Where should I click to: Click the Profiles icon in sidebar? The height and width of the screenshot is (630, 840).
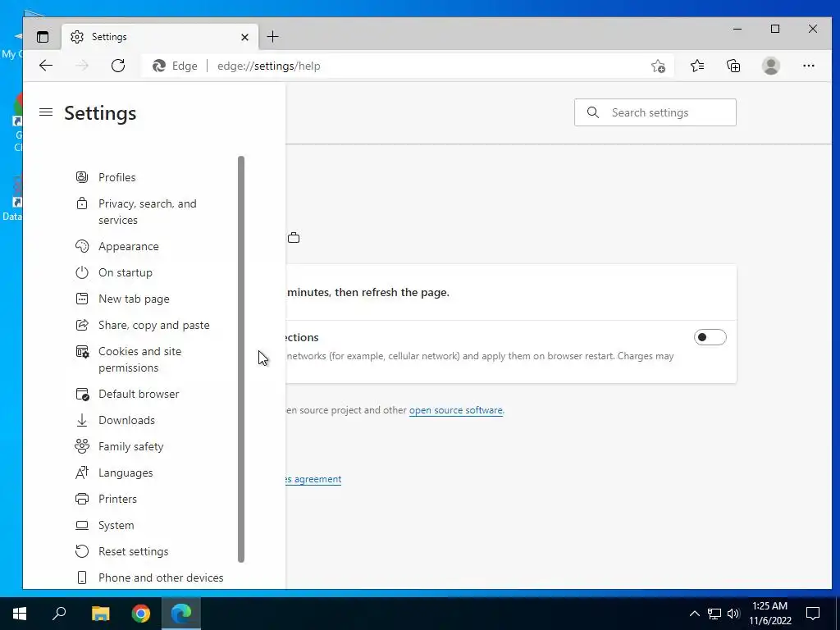click(82, 177)
